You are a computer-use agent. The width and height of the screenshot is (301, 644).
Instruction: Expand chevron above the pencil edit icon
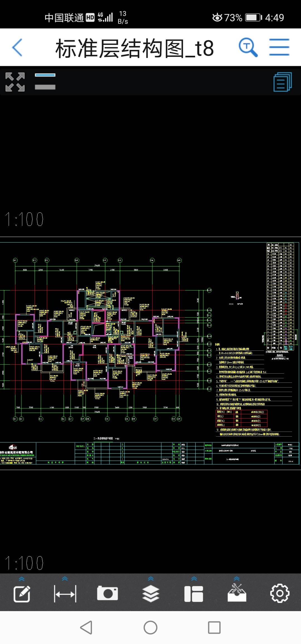click(x=22, y=579)
